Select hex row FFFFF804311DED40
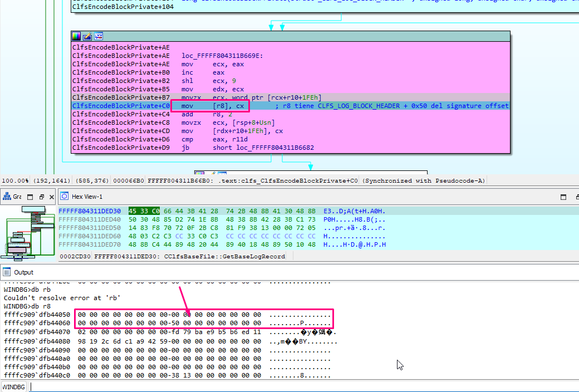The image size is (579, 392). 222,219
